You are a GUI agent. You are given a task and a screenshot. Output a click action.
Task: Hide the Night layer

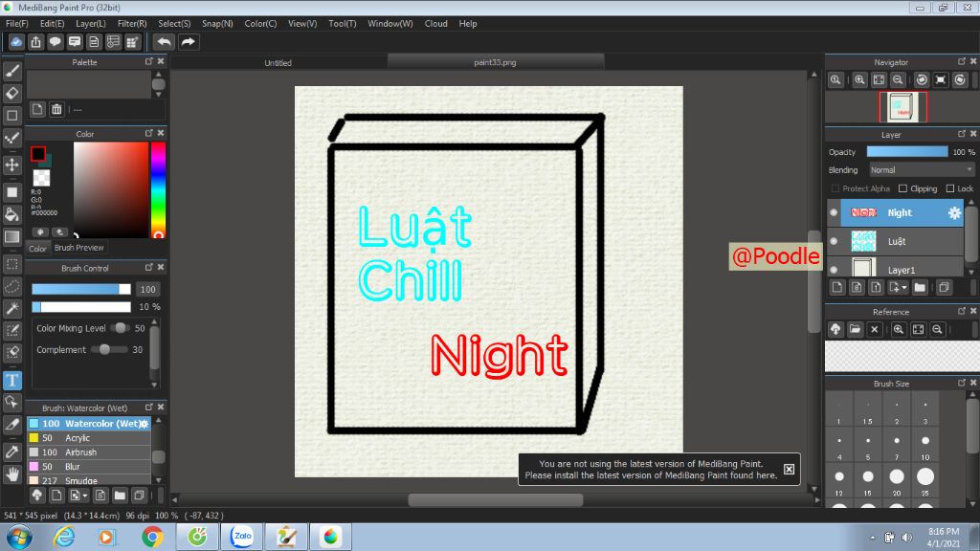834,213
